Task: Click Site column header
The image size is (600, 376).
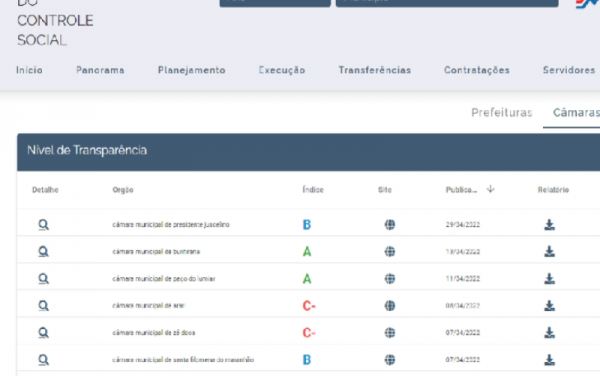Action: [385, 190]
